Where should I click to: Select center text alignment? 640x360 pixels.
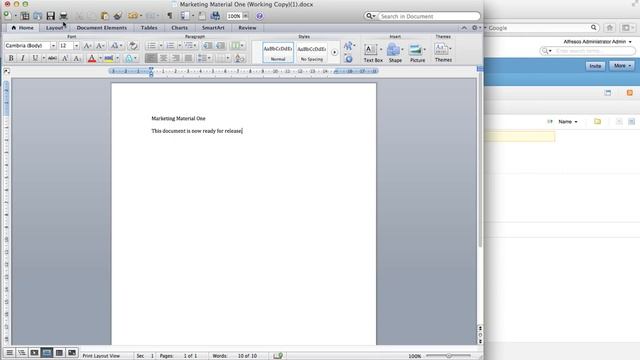[163, 58]
